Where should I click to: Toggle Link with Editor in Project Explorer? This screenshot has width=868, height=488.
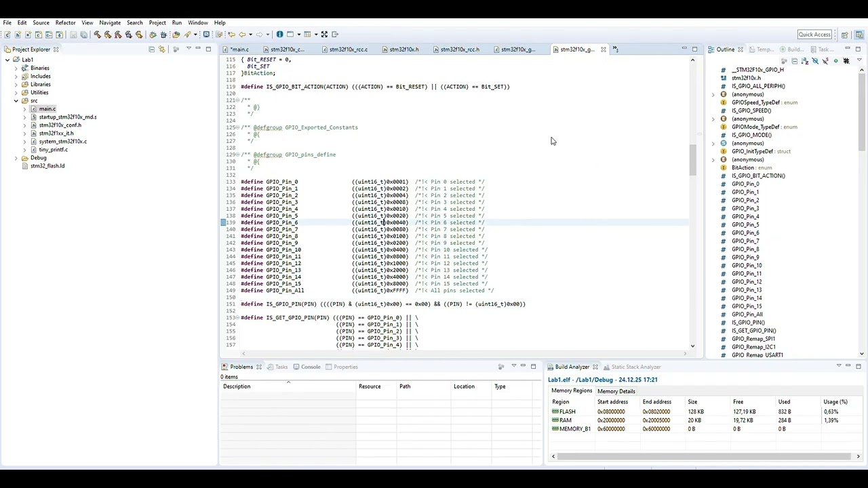click(x=162, y=49)
